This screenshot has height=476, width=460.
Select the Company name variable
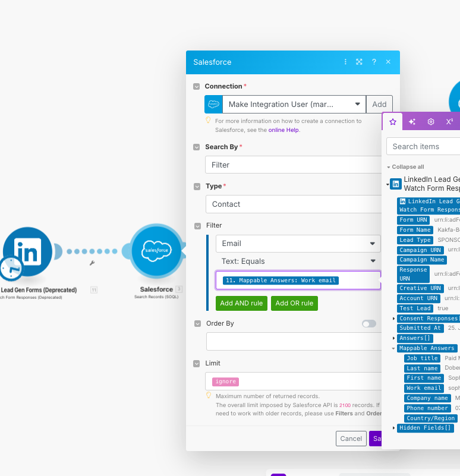click(427, 398)
